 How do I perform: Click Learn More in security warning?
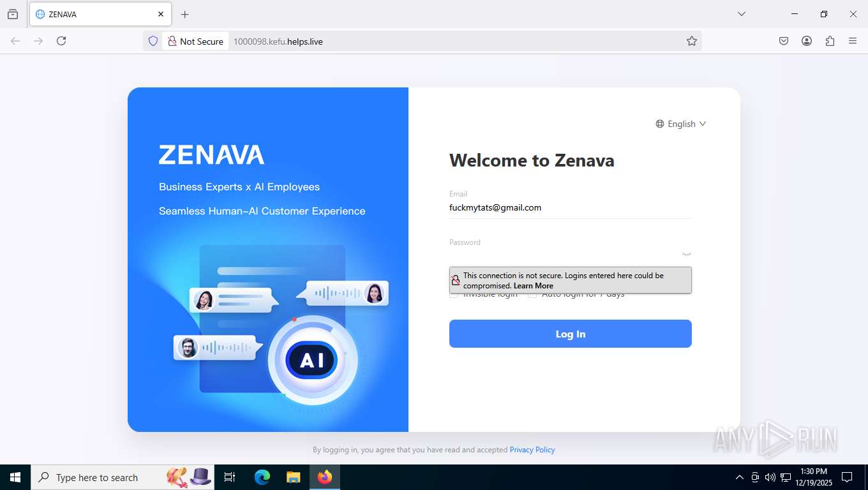(534, 286)
